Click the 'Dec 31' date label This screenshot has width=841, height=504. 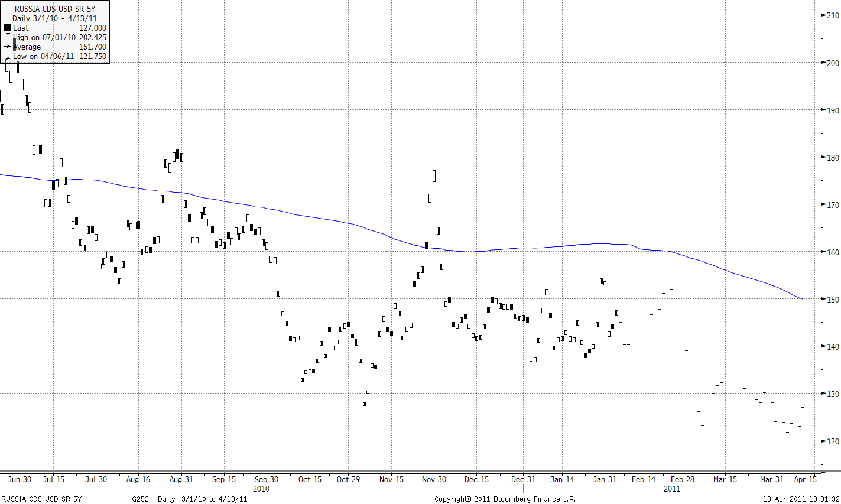(x=523, y=479)
